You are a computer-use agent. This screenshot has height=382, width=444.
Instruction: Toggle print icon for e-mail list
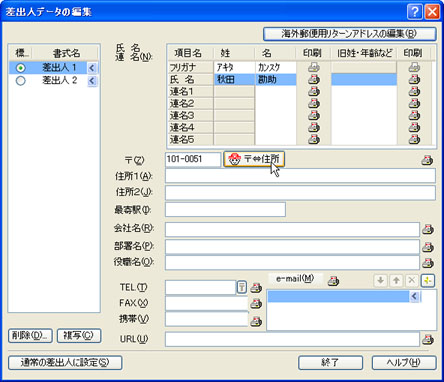[333, 281]
